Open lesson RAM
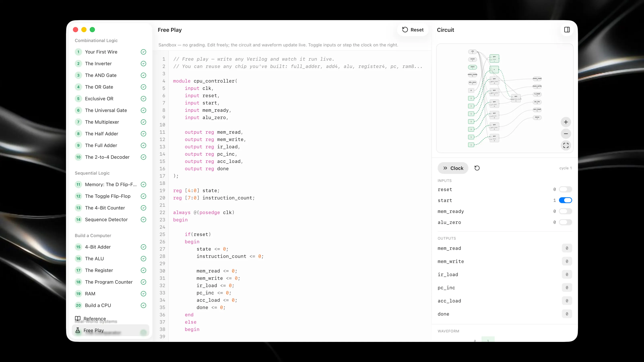Viewport: 644px width, 362px height. [x=110, y=294]
